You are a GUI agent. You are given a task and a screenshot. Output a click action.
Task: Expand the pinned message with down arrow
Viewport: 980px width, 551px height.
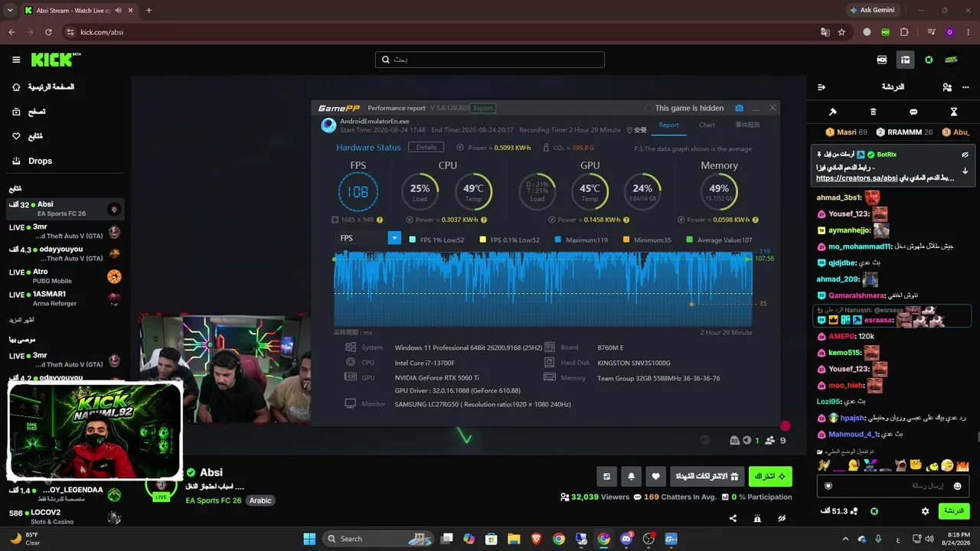pos(965,171)
